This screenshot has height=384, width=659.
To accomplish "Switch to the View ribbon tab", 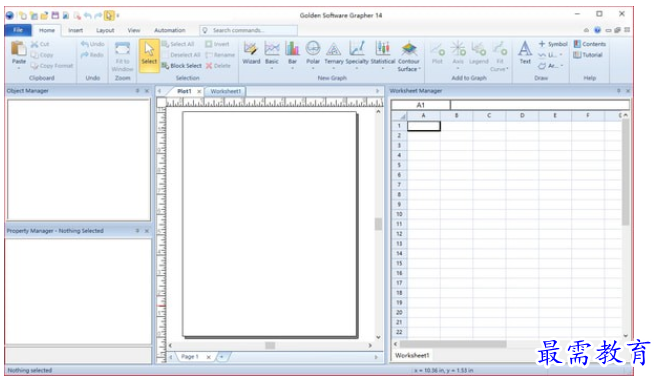I will tap(134, 30).
